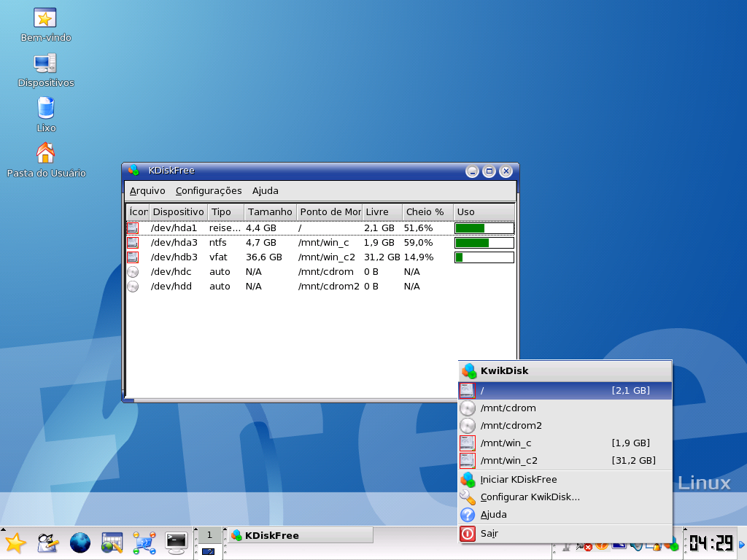Click the network plug tray icon with red X
Image resolution: width=747 pixels, height=560 pixels.
583,547
